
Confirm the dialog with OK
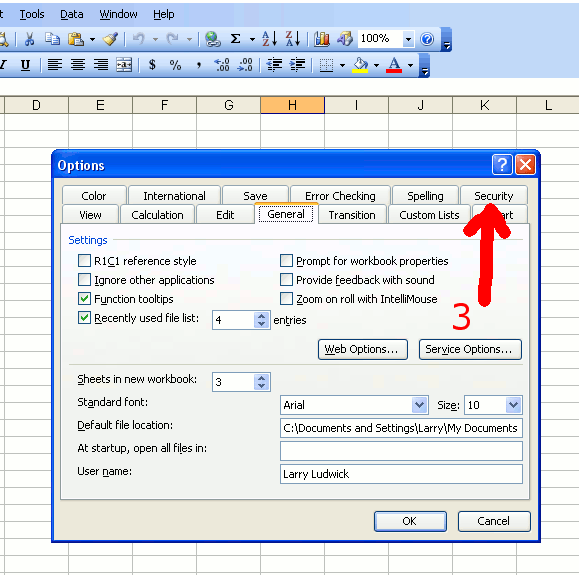pyautogui.click(x=410, y=521)
